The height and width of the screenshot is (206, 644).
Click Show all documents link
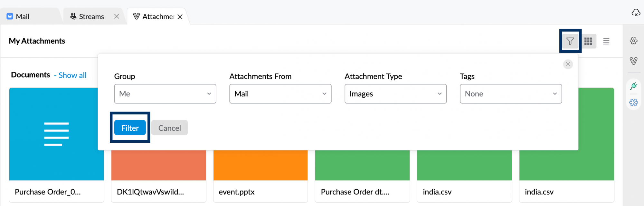[x=72, y=75]
